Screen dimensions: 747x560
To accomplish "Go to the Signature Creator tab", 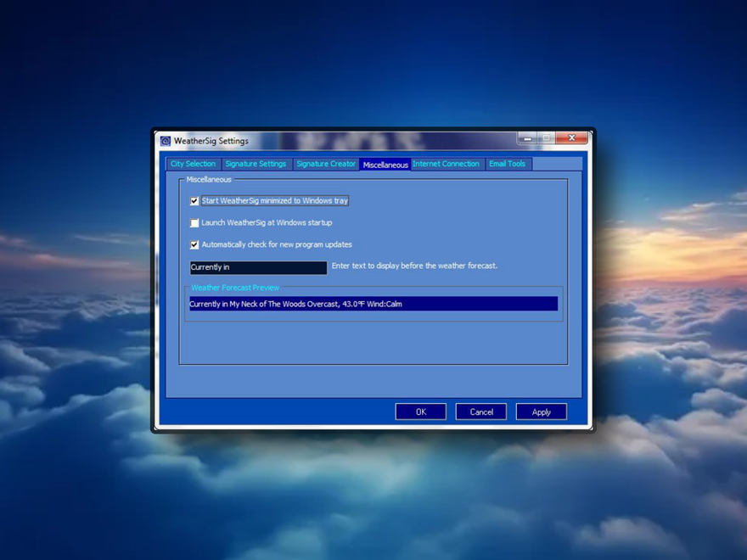I will pos(326,164).
